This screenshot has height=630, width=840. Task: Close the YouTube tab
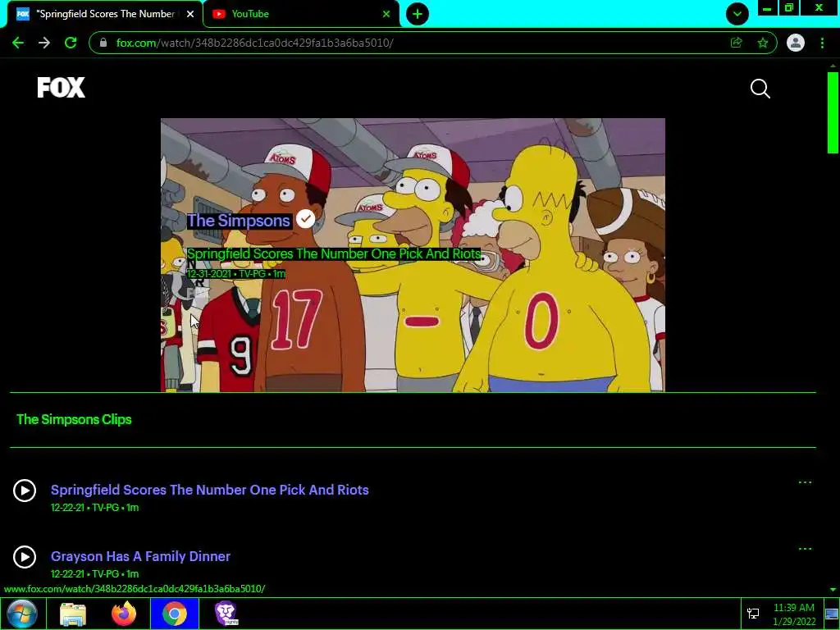tap(386, 14)
